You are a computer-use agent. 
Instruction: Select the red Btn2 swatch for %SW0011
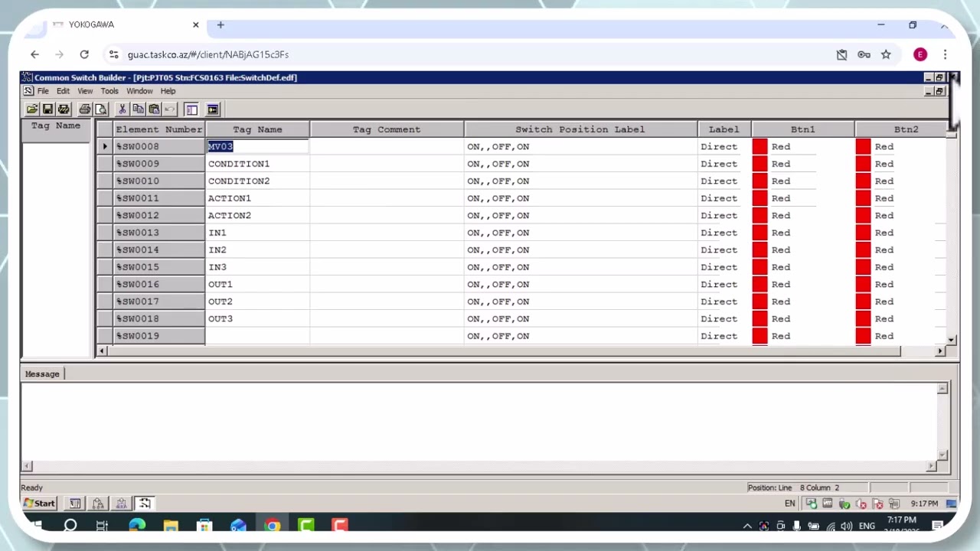(x=863, y=198)
